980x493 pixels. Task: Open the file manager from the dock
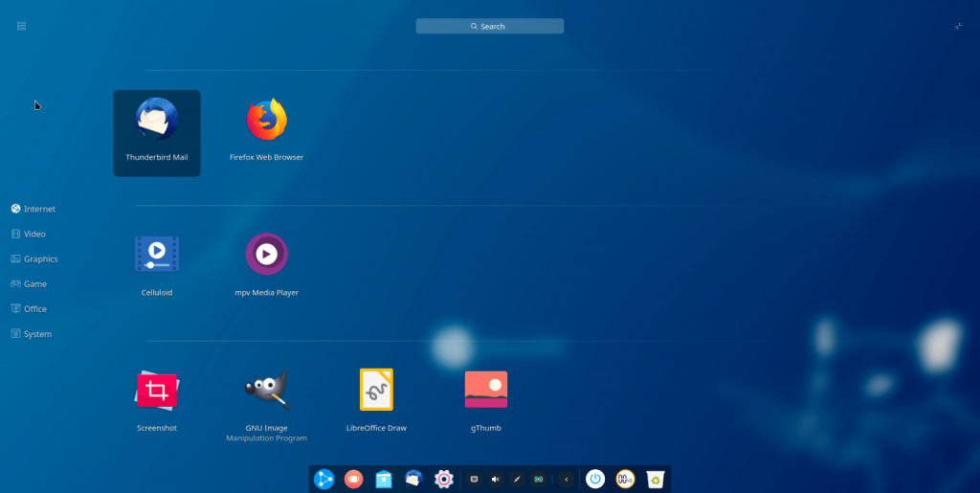384,480
